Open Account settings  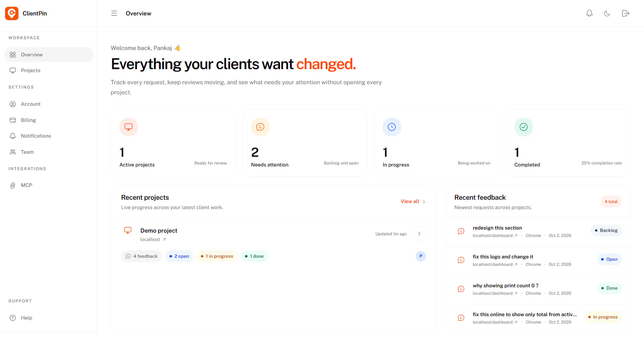tap(49, 104)
